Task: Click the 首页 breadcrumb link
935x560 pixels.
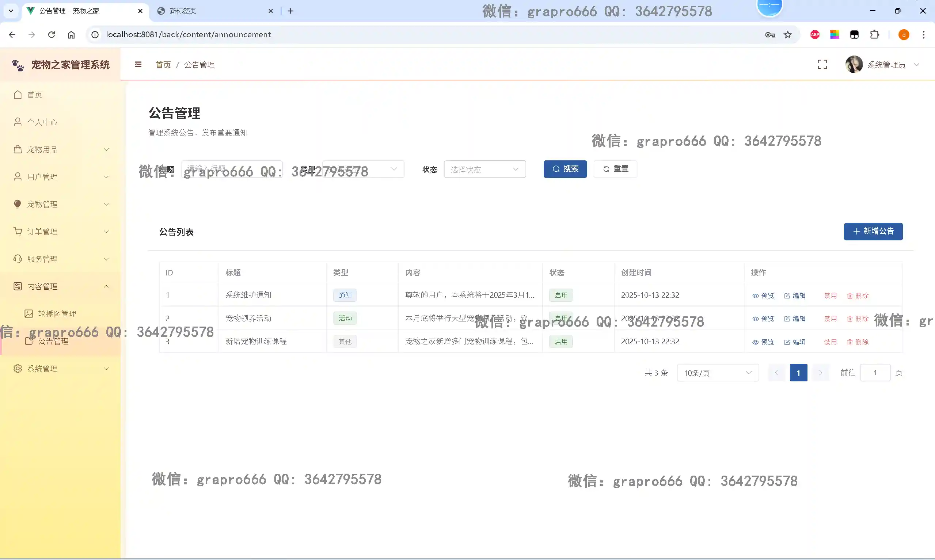Action: coord(163,65)
